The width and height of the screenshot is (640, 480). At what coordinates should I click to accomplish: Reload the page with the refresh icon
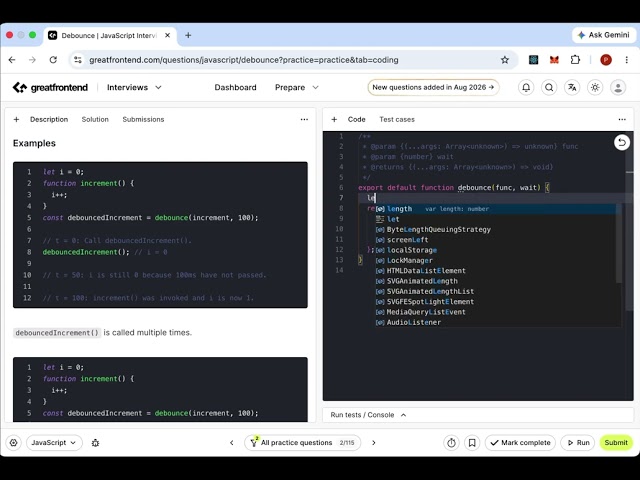point(53,60)
